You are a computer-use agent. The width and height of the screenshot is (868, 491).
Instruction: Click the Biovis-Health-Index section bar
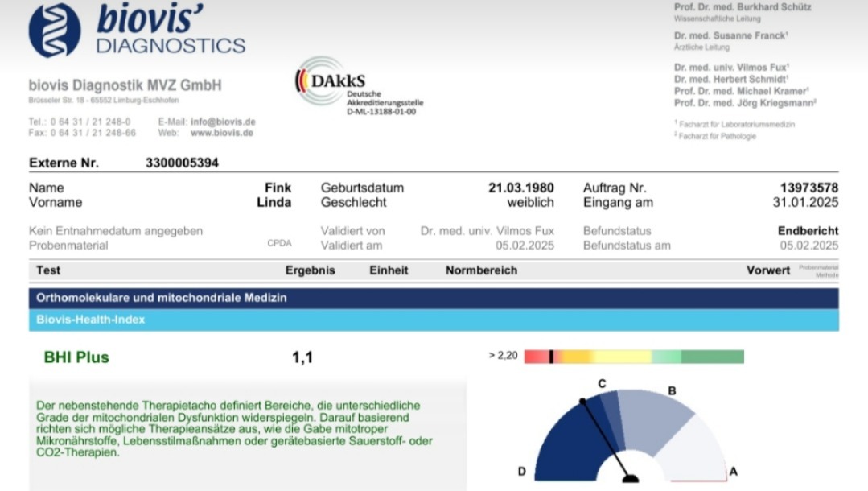pyautogui.click(x=434, y=320)
